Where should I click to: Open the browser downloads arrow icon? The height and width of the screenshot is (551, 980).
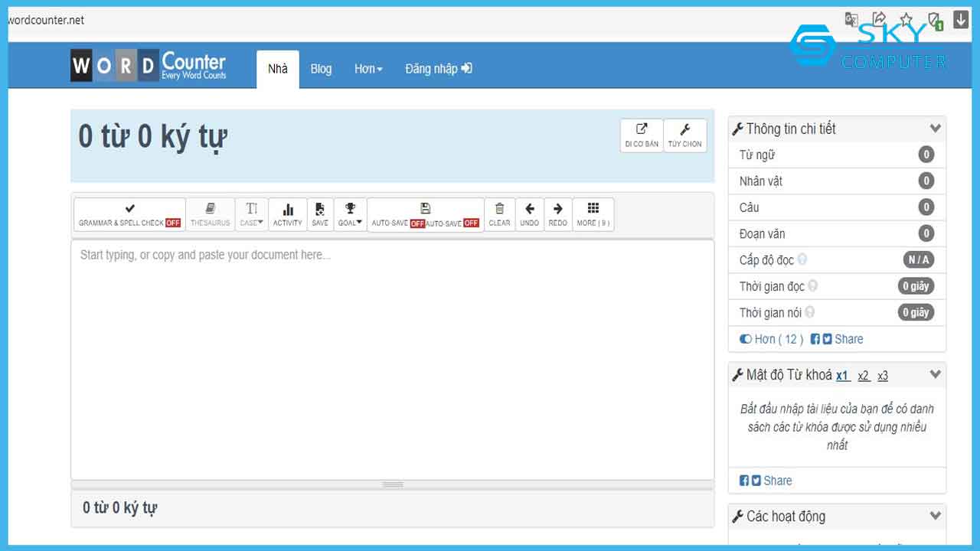[x=961, y=20]
